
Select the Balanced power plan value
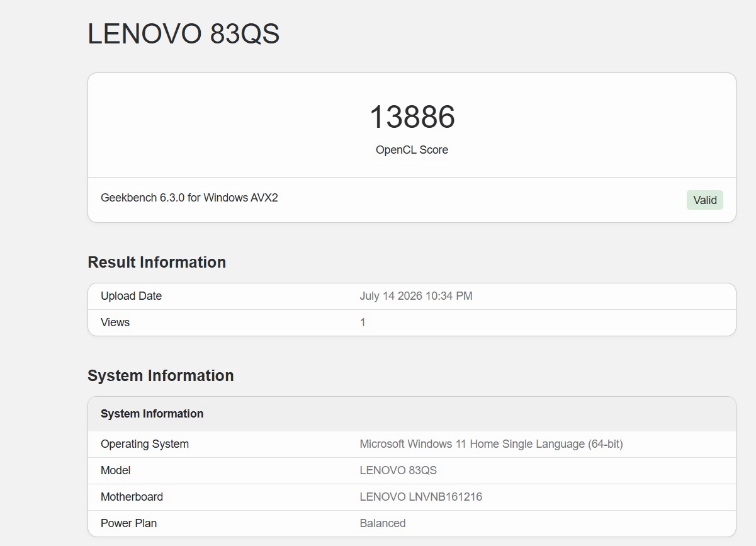(x=382, y=523)
